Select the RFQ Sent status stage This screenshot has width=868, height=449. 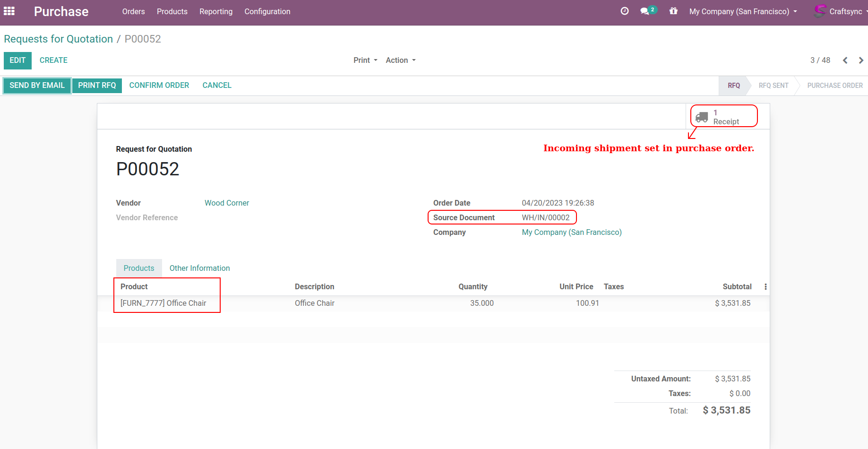coord(773,86)
